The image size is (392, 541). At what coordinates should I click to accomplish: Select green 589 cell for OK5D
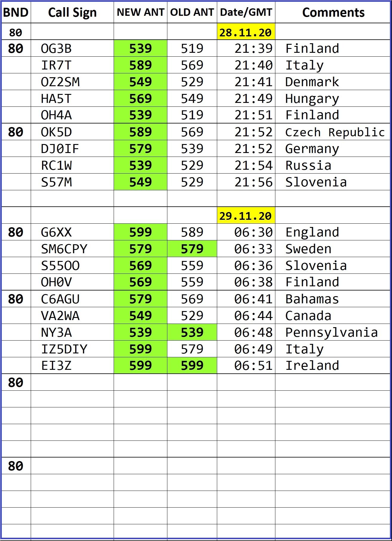click(x=140, y=132)
